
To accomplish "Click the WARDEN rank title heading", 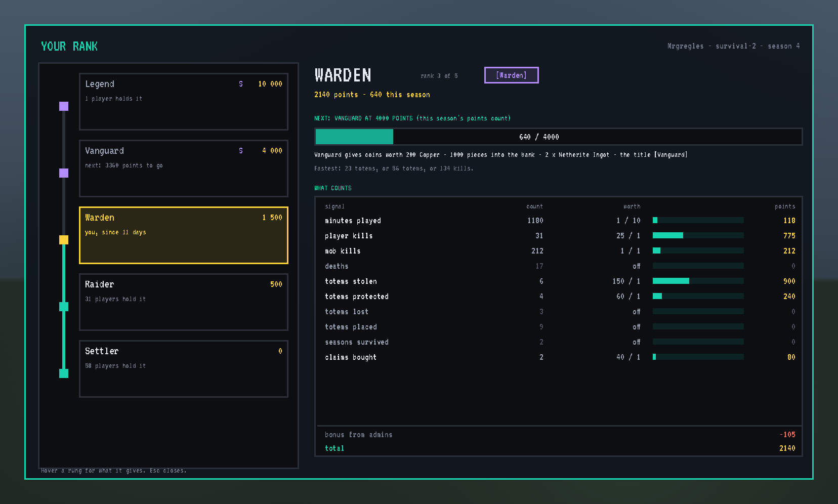I will coord(343,75).
